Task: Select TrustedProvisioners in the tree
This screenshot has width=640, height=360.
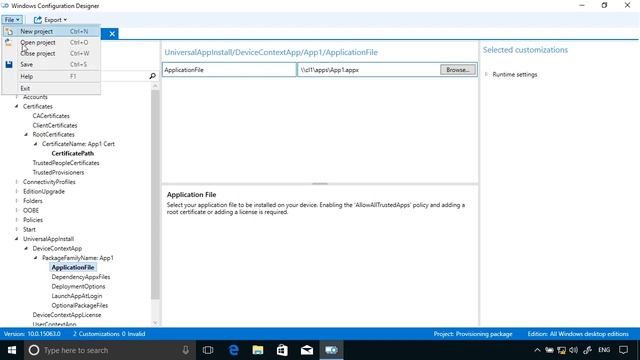Action: tap(58, 172)
